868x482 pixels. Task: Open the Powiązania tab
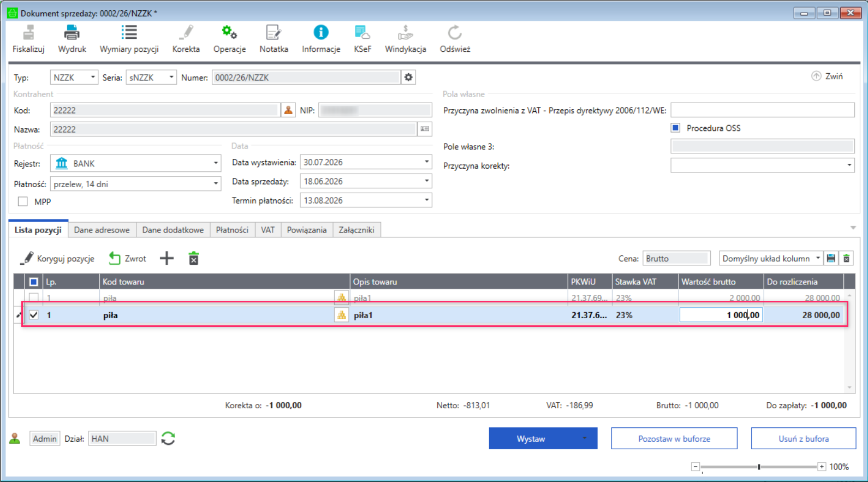coord(307,230)
